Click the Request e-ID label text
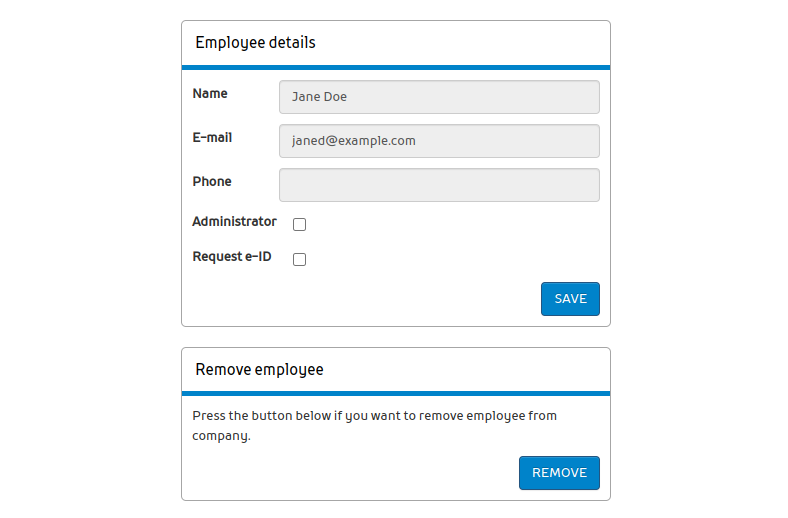This screenshot has height=518, width=788. point(232,257)
